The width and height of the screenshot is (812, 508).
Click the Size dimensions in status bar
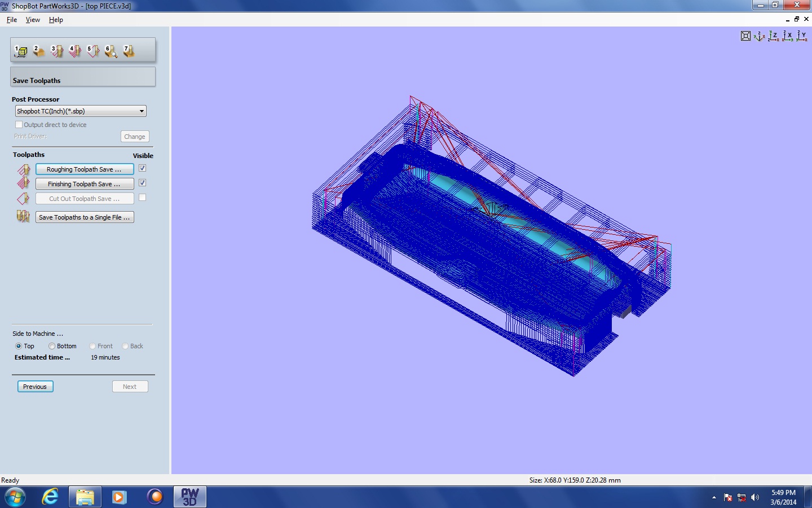point(575,480)
